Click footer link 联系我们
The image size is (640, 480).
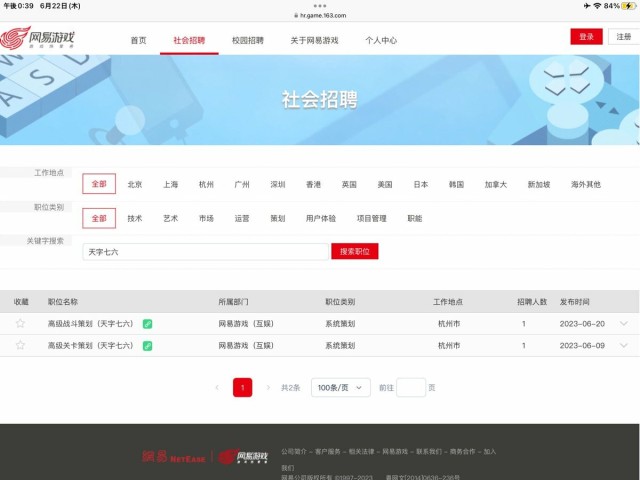coord(429,451)
